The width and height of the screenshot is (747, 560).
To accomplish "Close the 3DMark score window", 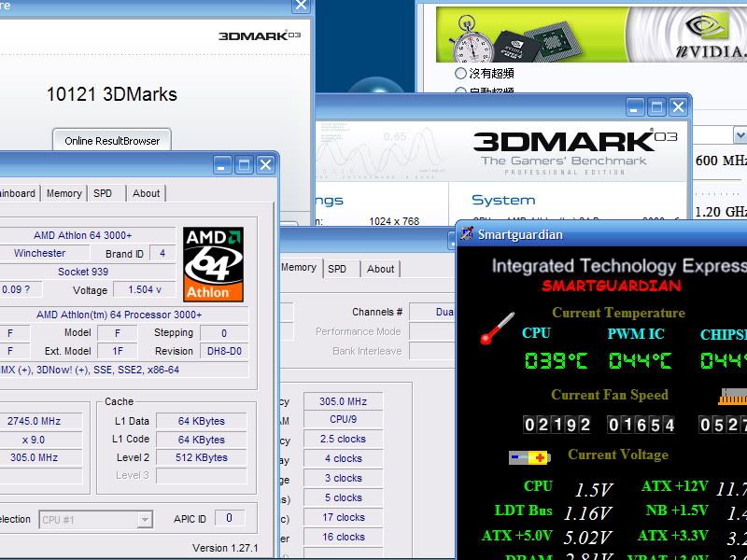I will click(301, 6).
